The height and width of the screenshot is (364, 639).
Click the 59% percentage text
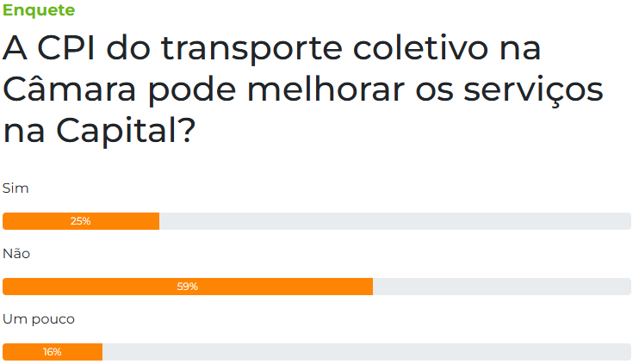188,287
